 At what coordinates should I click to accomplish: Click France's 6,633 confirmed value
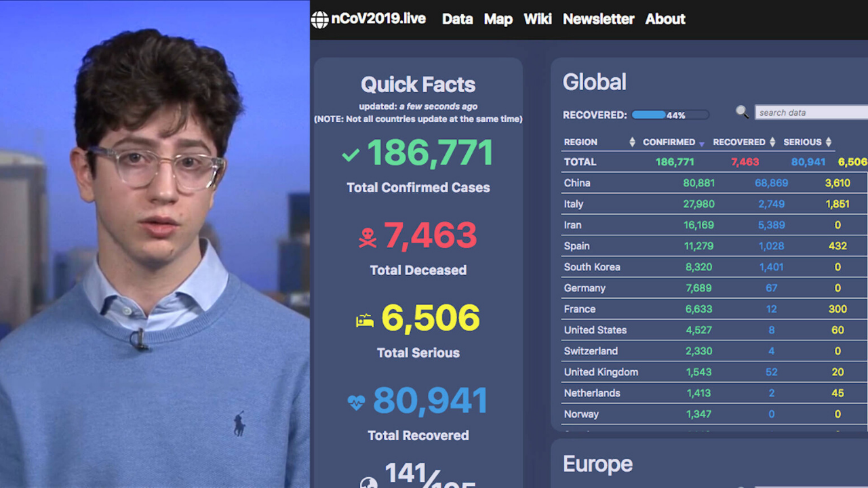699,309
